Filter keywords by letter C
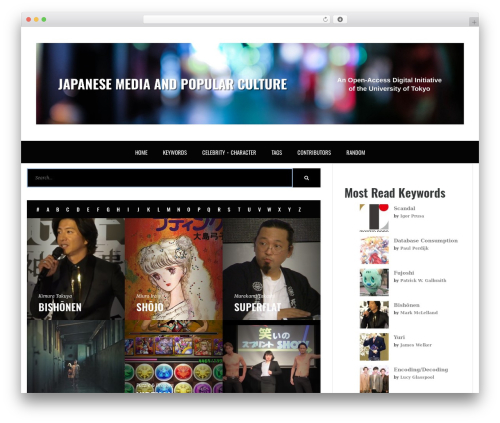Viewport: 500px width, 423px height. 68,210
